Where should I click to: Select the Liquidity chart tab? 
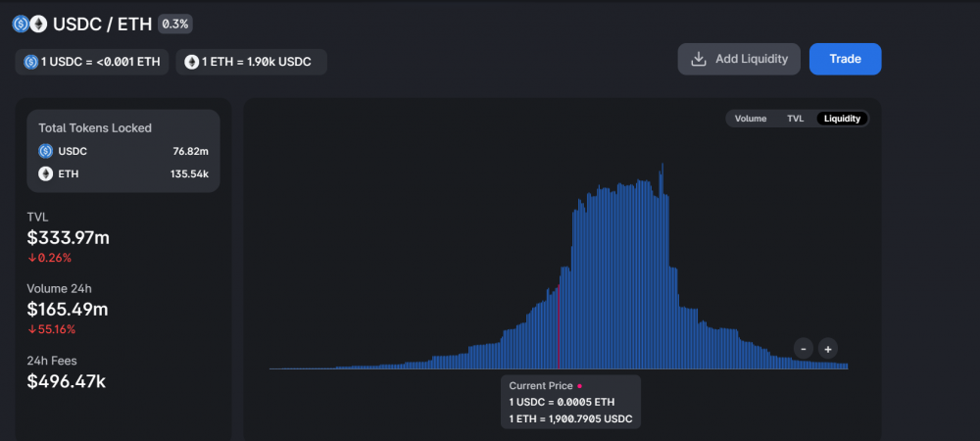pyautogui.click(x=842, y=119)
